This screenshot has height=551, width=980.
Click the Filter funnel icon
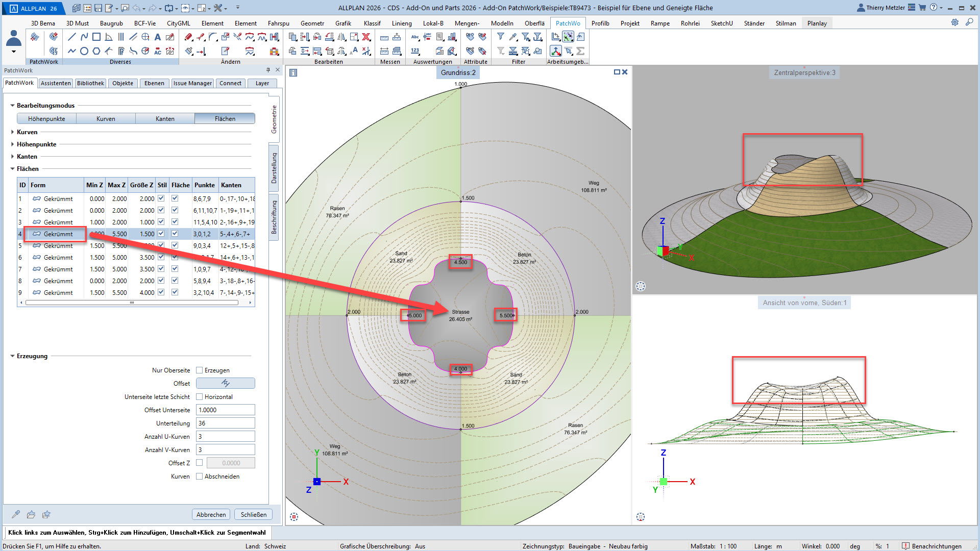coord(501,37)
